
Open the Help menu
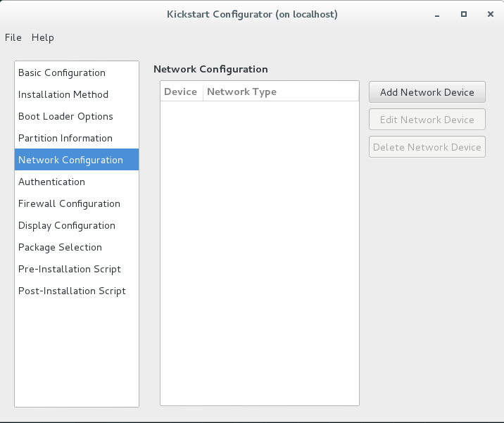tap(43, 37)
